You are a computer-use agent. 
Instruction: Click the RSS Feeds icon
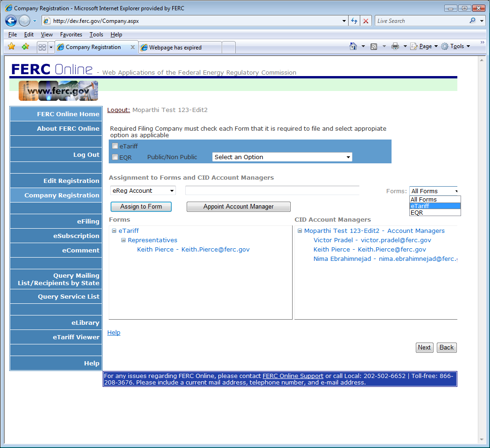coord(374,46)
